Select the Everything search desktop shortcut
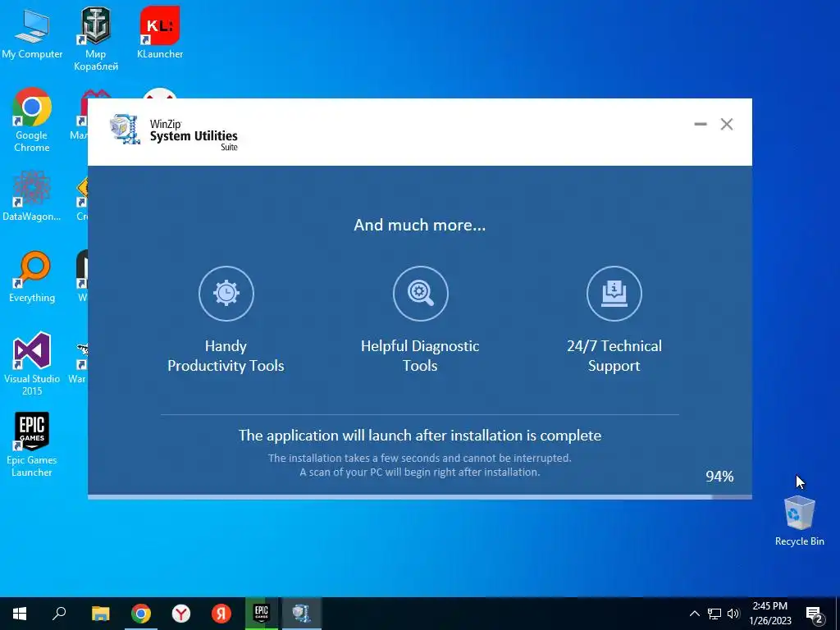The width and height of the screenshot is (840, 630). pyautogui.click(x=32, y=277)
